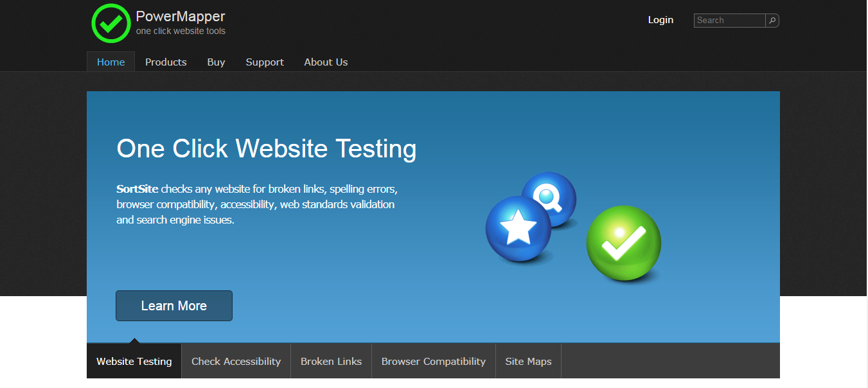Click the PowerMapper title text link
This screenshot has height=388, width=868.
[181, 16]
